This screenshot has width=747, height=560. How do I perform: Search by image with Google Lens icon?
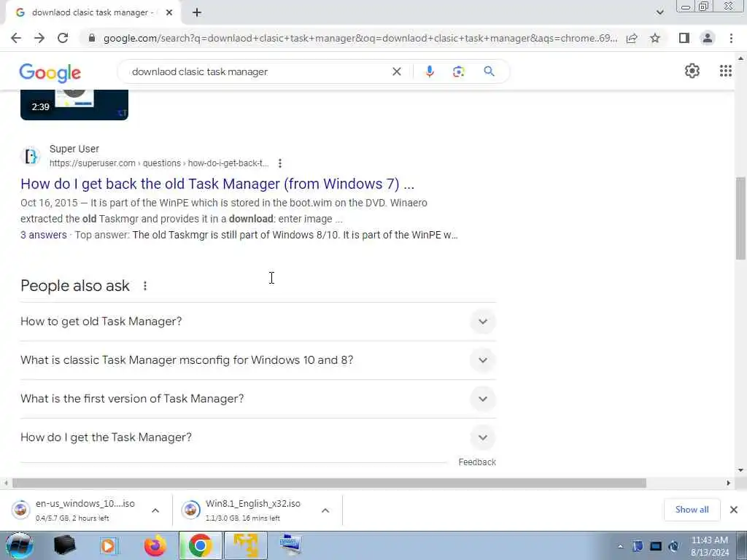click(459, 71)
